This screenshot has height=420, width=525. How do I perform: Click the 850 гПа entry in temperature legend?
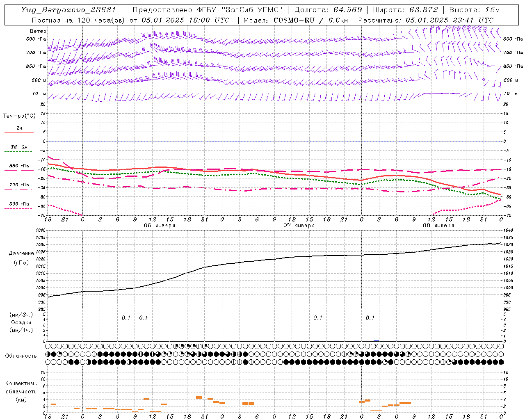[19, 166]
